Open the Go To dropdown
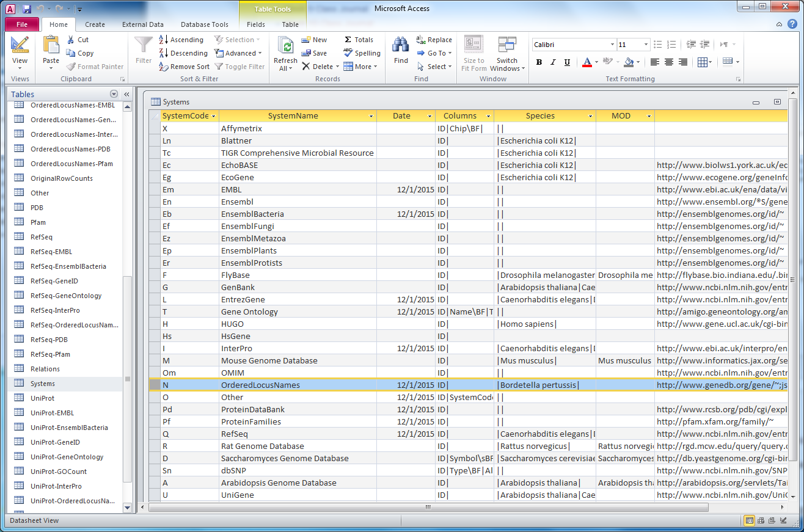 tap(434, 53)
